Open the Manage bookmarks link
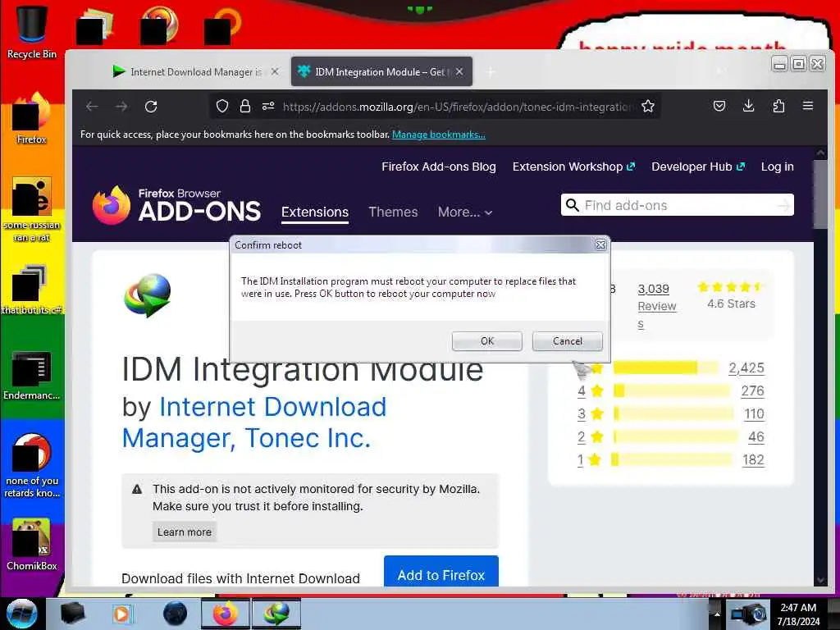This screenshot has height=630, width=840. coord(439,135)
